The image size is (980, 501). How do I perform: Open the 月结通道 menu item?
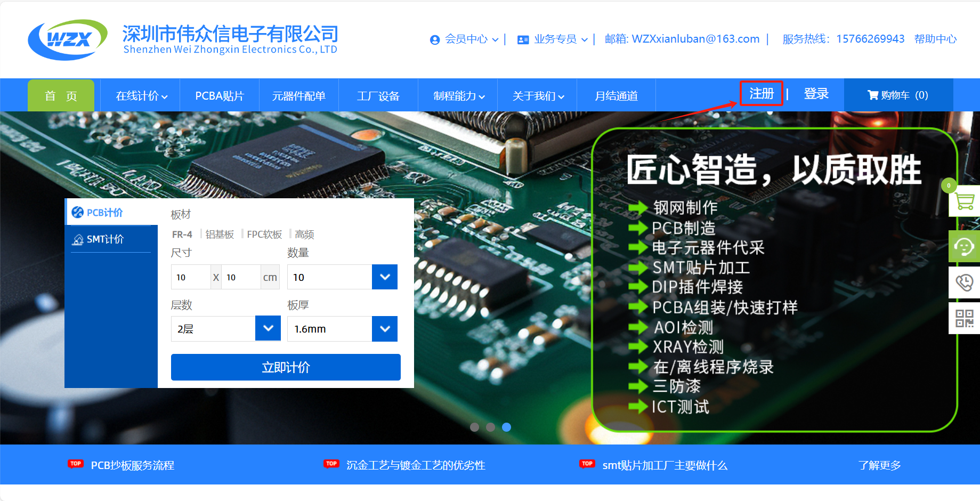[x=616, y=95]
